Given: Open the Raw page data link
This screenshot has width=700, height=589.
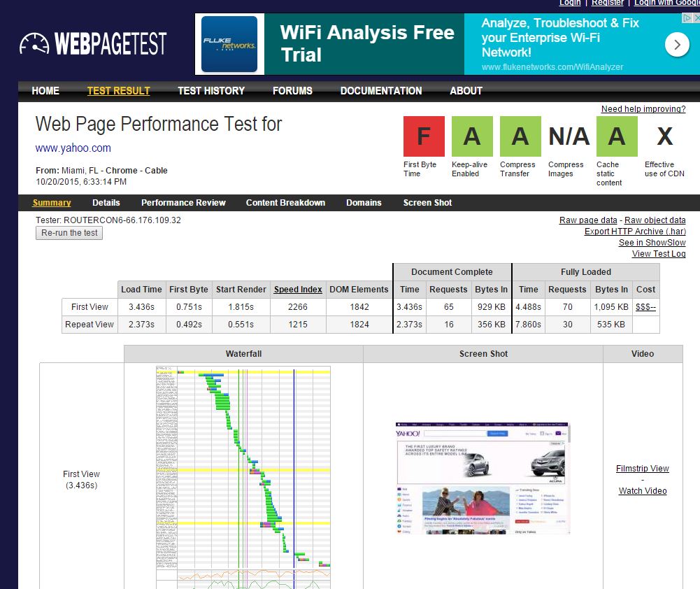Looking at the screenshot, I should tap(588, 220).
